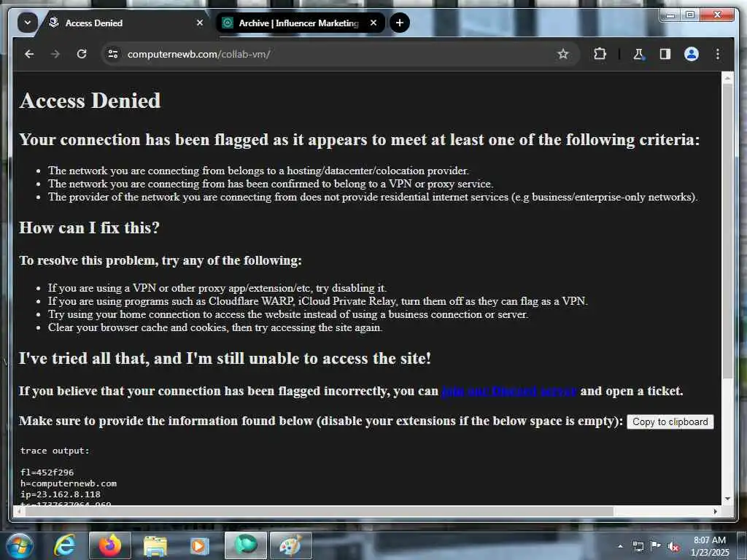Go back to previous page
This screenshot has width=747, height=560.
pos(29,54)
